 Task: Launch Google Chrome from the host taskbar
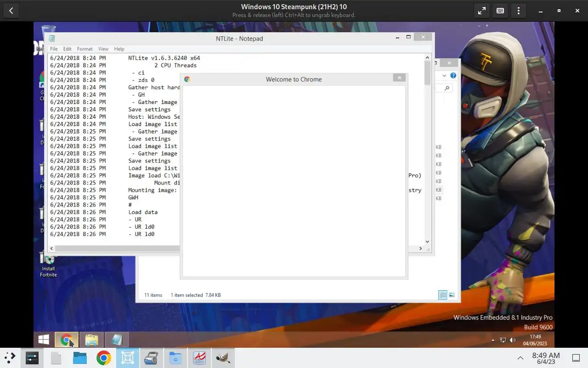(103, 358)
